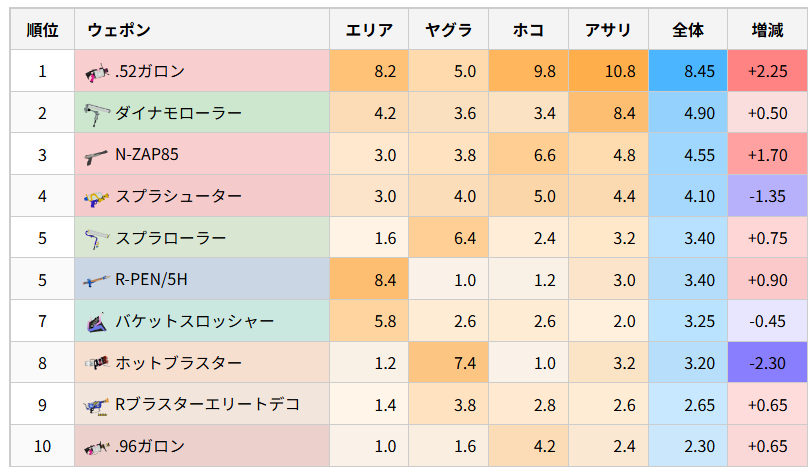
Task: Click the .96ガロン weapon icon
Action: tap(96, 447)
